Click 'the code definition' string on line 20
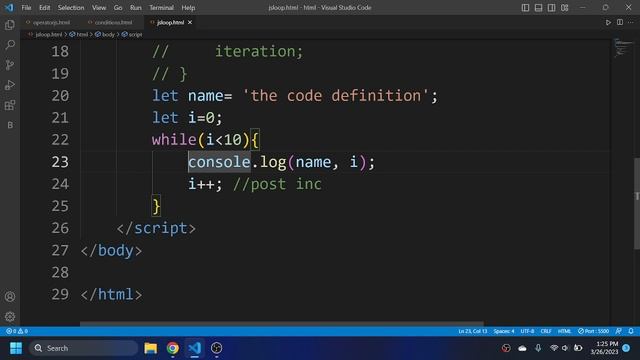Image resolution: width=640 pixels, height=360 pixels. pyautogui.click(x=335, y=96)
